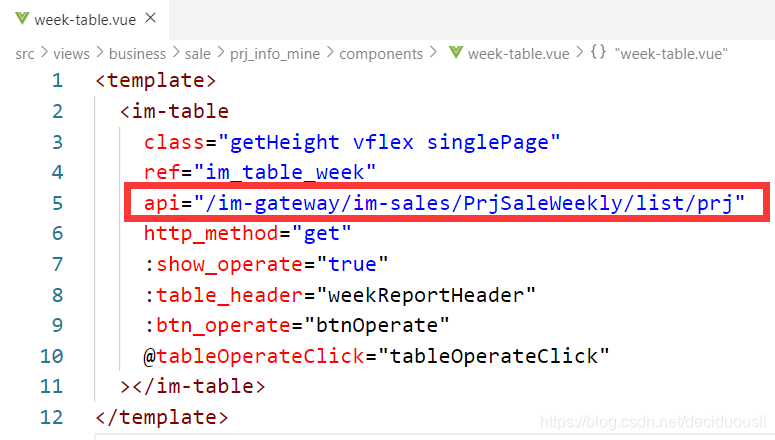Click the "true" value on line 7
775x440 pixels.
352,264
